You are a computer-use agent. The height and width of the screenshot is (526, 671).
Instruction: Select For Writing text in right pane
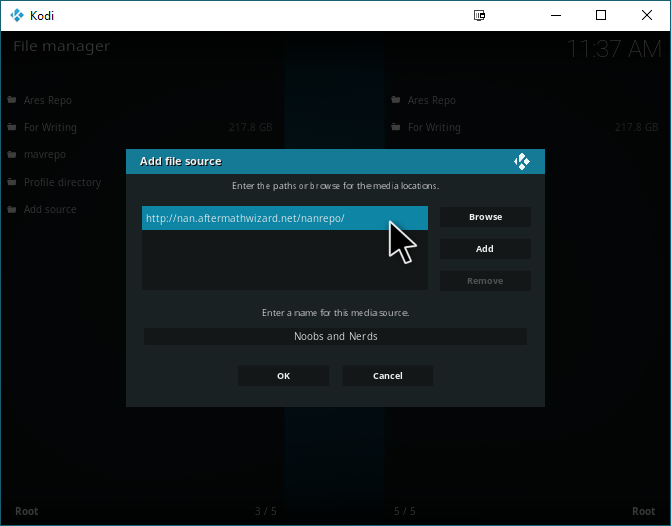pos(434,128)
